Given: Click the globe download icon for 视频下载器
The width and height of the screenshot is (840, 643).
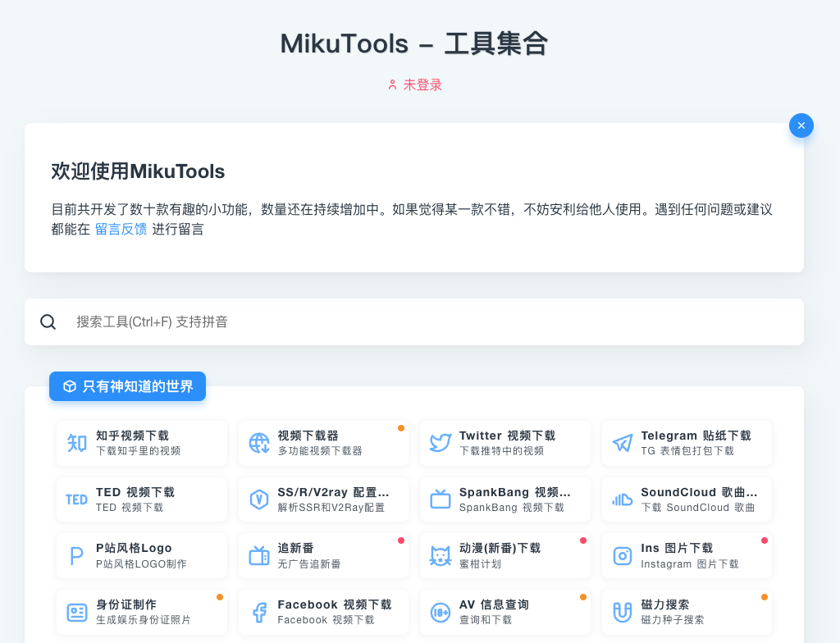Looking at the screenshot, I should (x=259, y=443).
